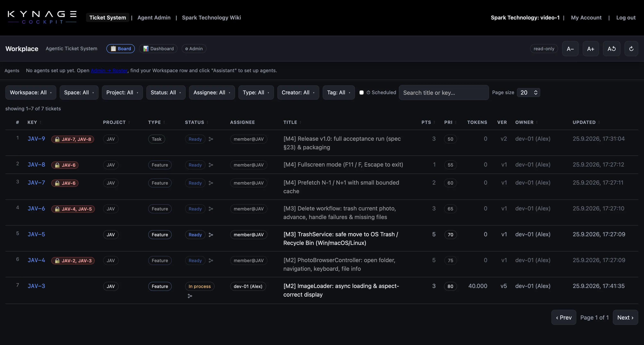This screenshot has height=345, width=644.
Task: Click the lock badge JAV-7, JAV-8
Action: [x=73, y=139]
